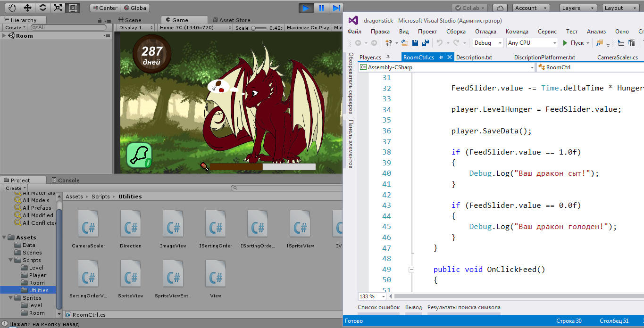This screenshot has height=328, width=644.
Task: Save current file in Visual Studio
Action: pyautogui.click(x=415, y=43)
